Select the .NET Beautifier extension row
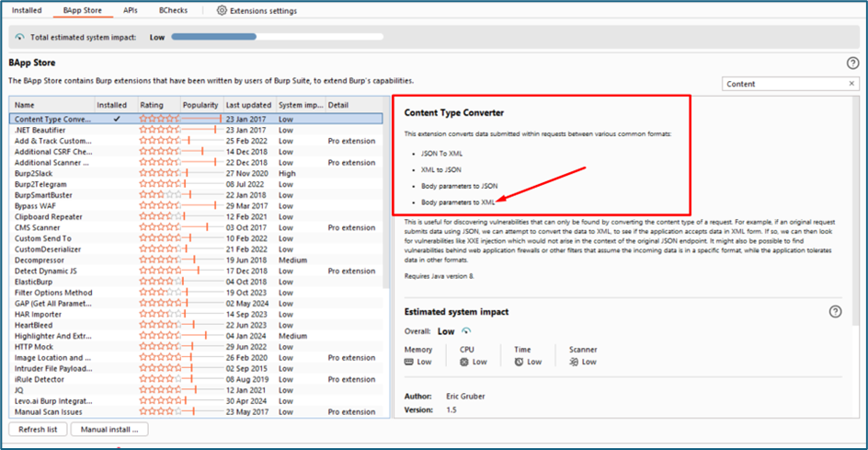The height and width of the screenshot is (450, 868). [196, 130]
